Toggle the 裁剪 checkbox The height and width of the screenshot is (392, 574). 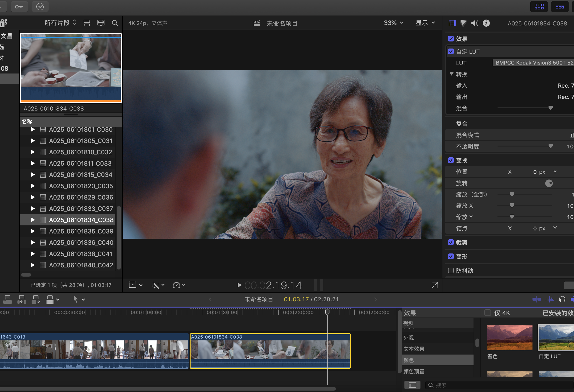451,242
